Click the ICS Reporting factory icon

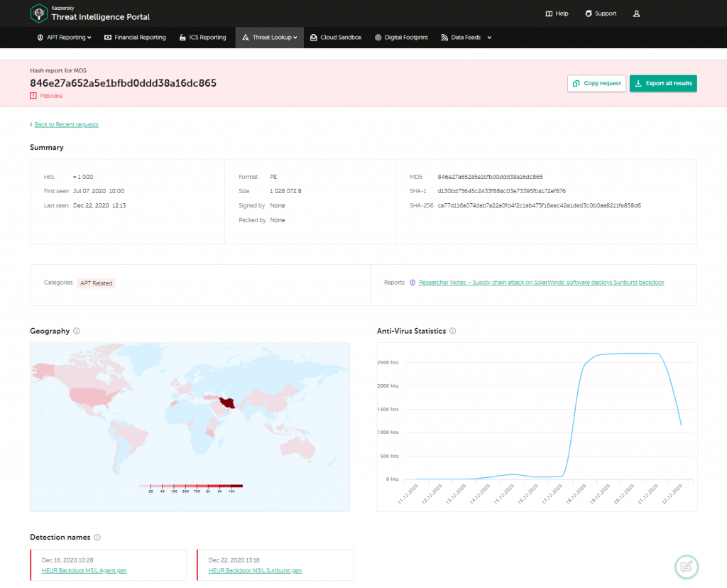tap(182, 37)
